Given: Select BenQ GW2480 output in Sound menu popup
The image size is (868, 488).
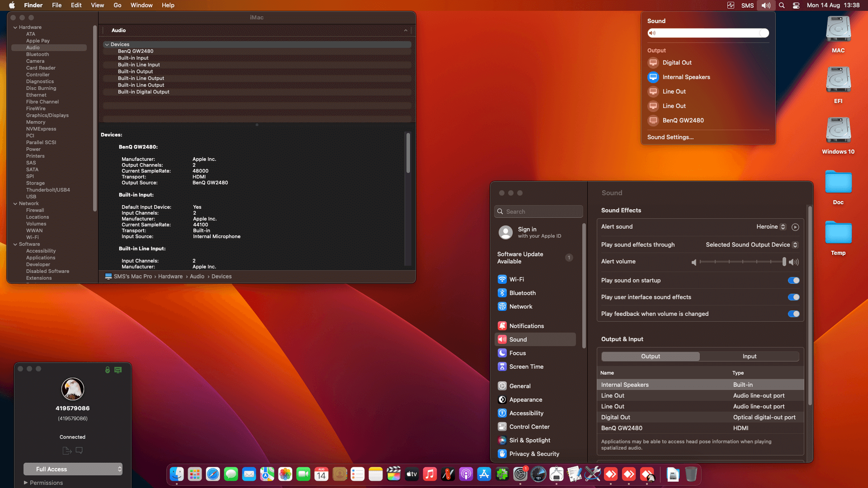Looking at the screenshot, I should 708,121.
